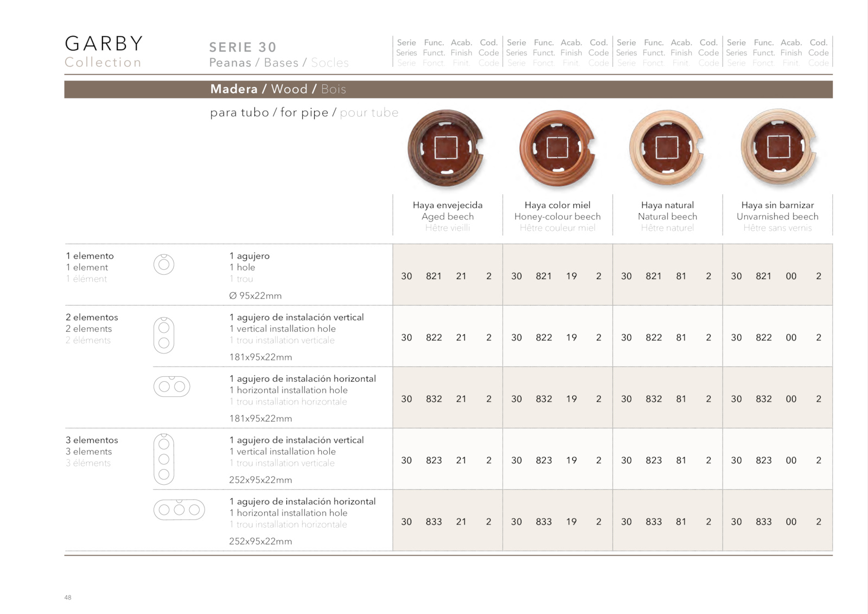The image size is (868, 614).
Task: Click the GARBY Collection title
Action: pos(104,52)
